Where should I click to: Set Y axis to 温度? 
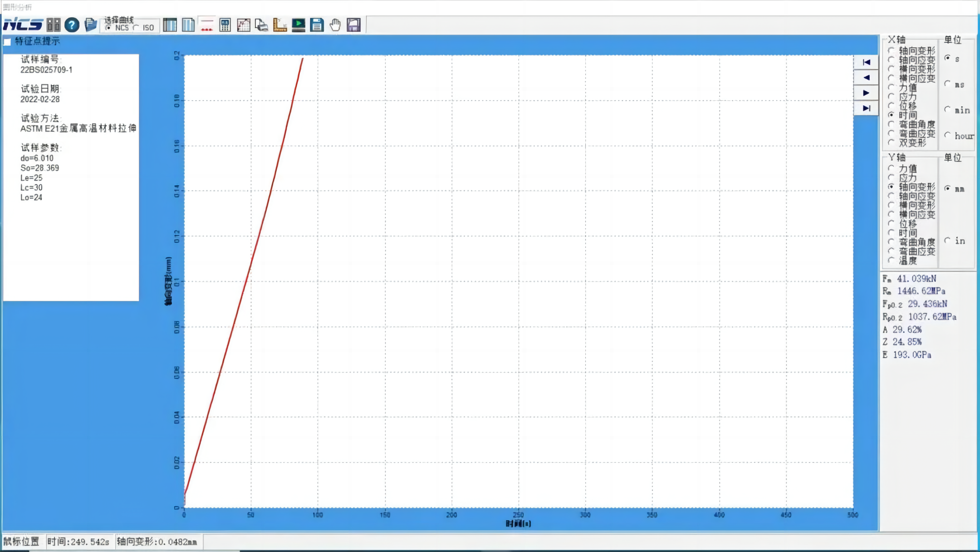click(x=891, y=260)
